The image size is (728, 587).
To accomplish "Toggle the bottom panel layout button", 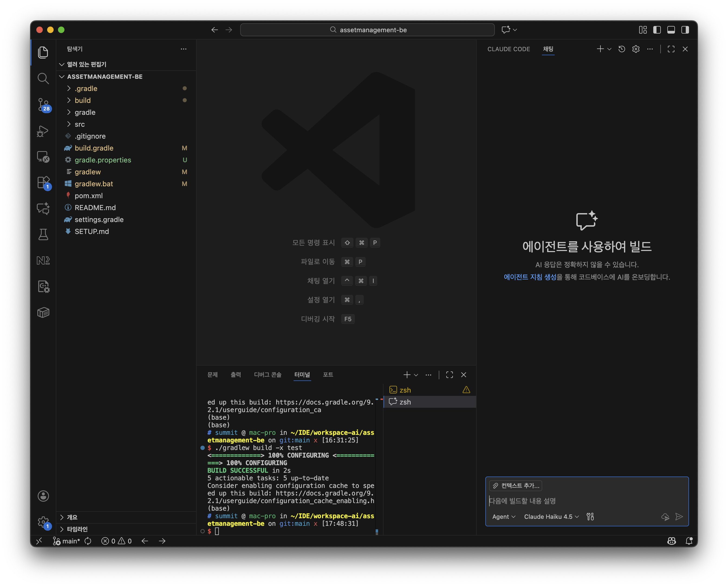I will pyautogui.click(x=671, y=30).
